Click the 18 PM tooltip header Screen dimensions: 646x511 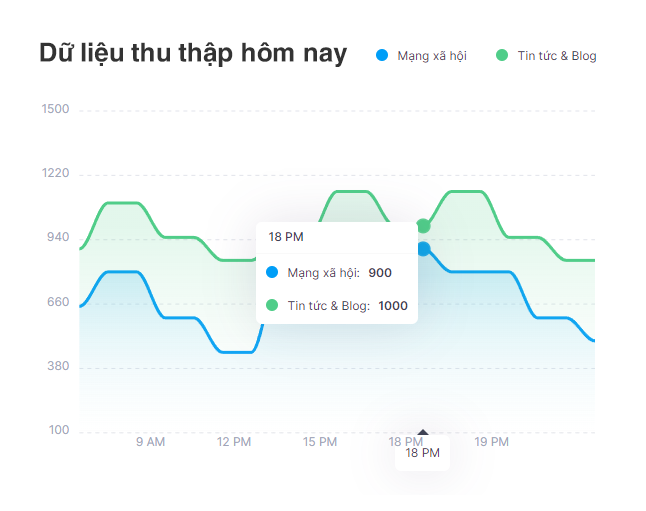[285, 237]
